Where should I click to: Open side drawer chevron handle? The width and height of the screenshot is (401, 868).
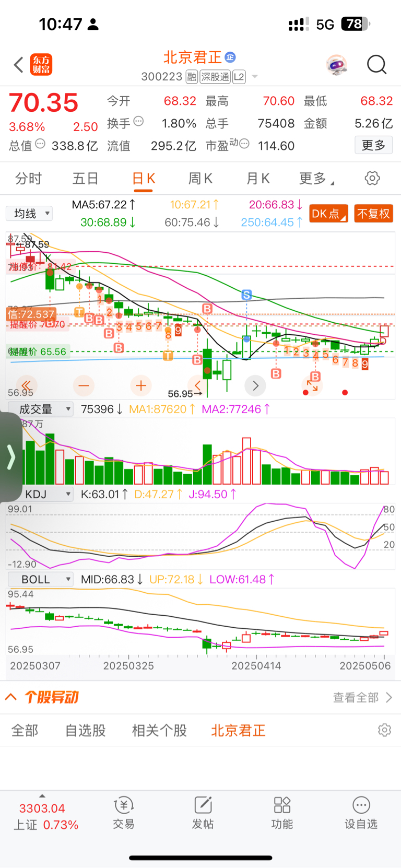10,457
